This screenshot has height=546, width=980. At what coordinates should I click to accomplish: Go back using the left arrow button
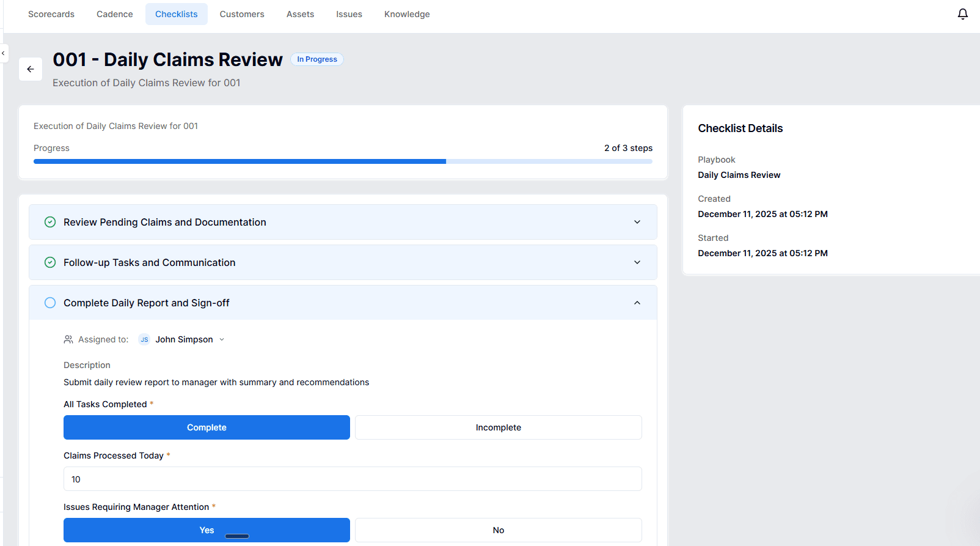(x=31, y=69)
